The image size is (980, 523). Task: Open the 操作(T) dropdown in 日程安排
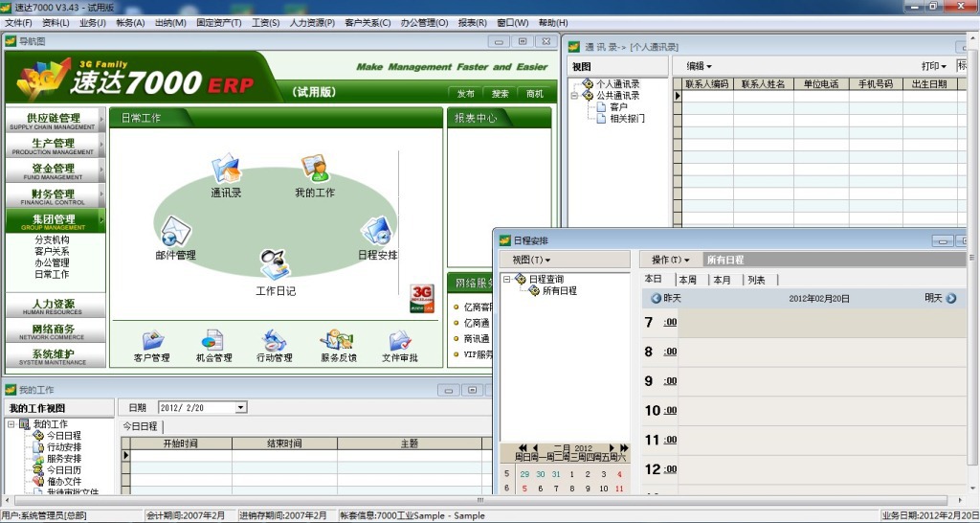(x=671, y=260)
